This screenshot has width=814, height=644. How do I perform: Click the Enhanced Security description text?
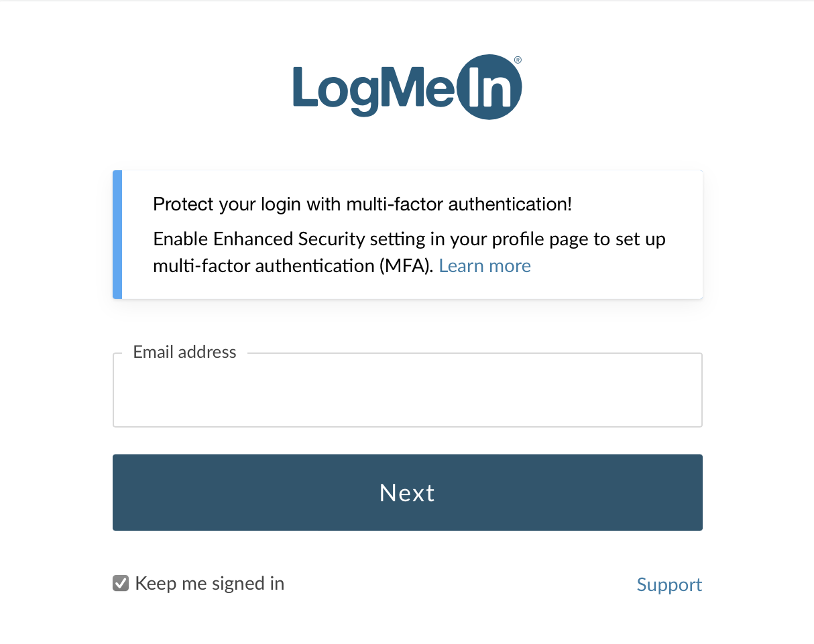click(409, 253)
